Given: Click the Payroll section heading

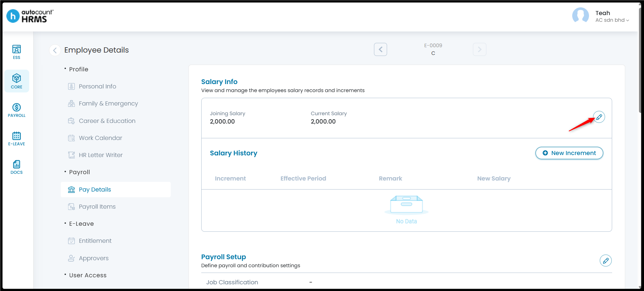Looking at the screenshot, I should point(79,172).
